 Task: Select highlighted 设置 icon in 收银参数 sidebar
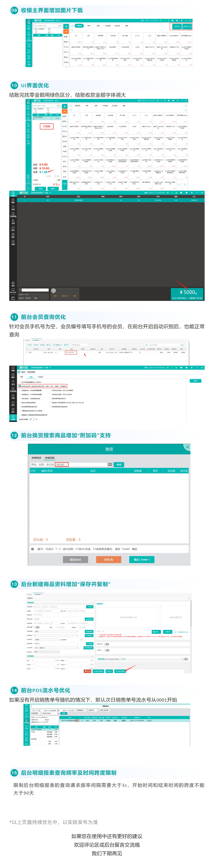tap(13, 417)
